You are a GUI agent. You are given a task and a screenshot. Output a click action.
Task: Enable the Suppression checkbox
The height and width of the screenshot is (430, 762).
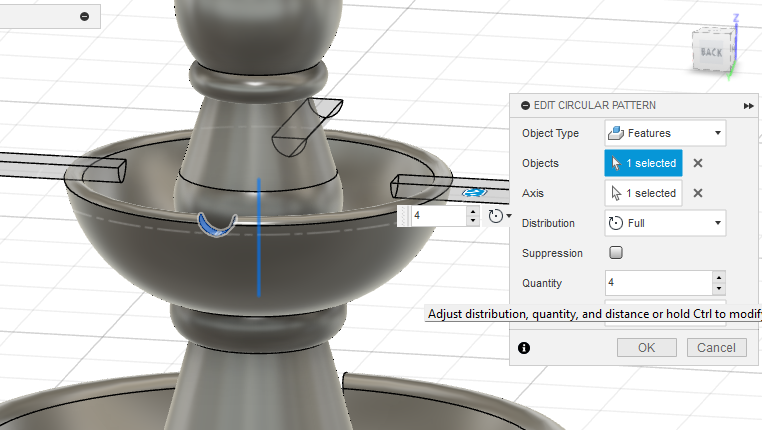point(616,253)
